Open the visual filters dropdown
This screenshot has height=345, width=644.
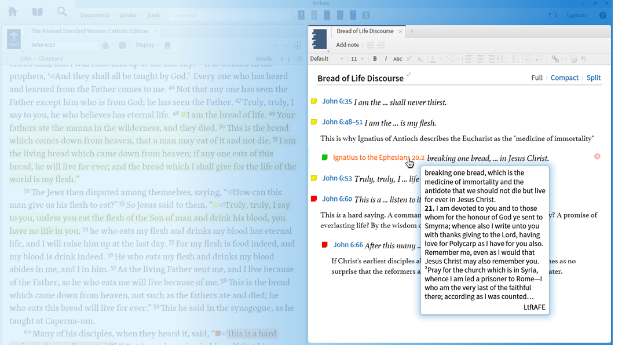tap(107, 45)
